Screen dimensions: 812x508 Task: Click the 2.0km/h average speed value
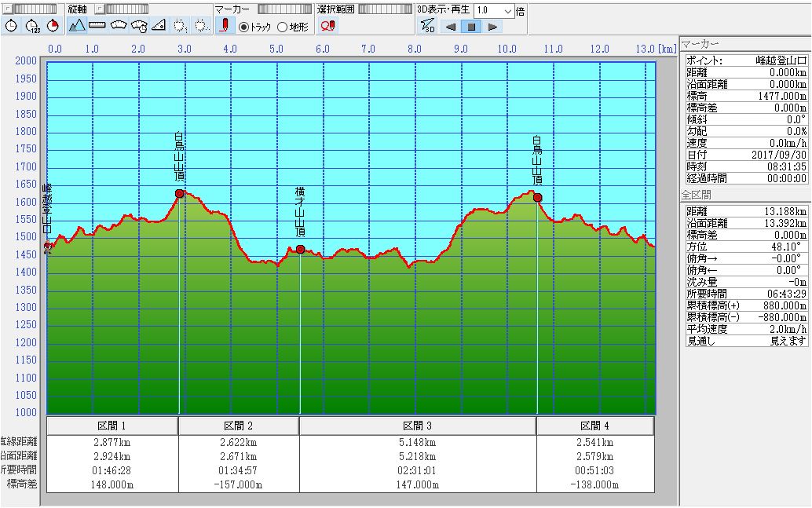click(788, 329)
